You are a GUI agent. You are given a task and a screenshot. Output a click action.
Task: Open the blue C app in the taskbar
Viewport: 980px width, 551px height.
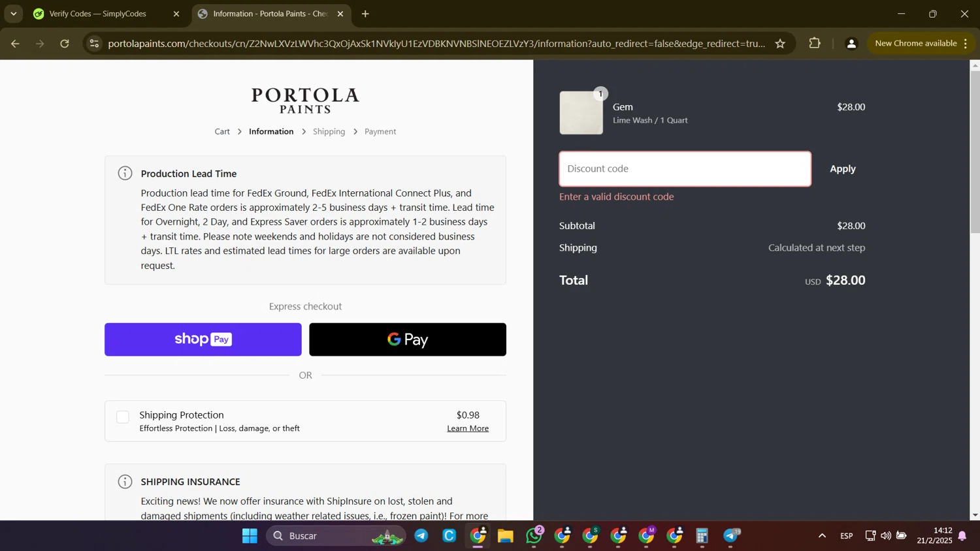click(x=449, y=536)
